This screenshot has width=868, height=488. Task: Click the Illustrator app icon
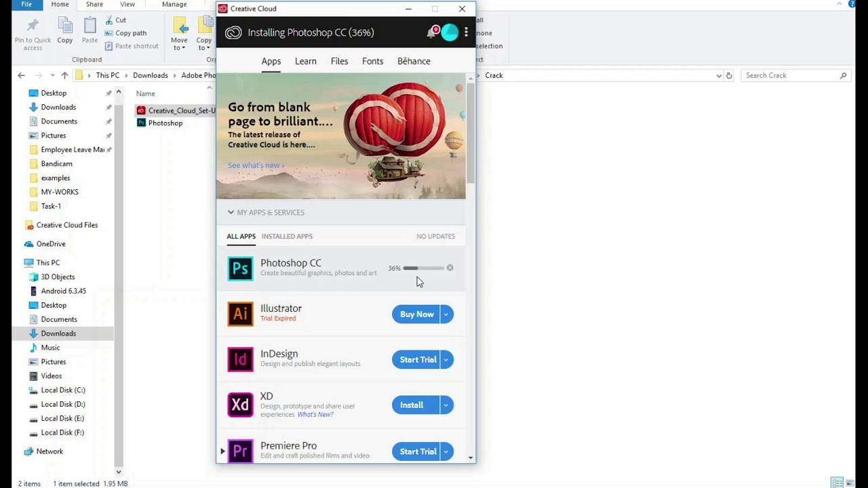click(240, 314)
